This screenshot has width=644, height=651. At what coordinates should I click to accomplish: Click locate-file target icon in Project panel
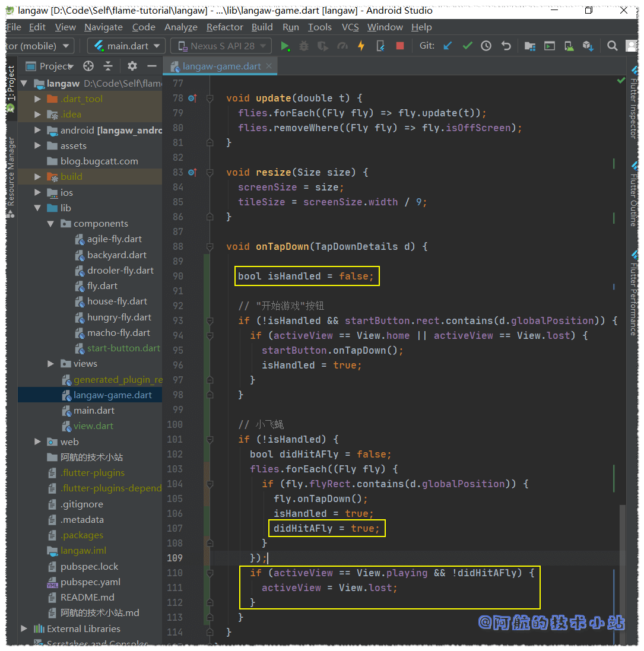click(x=88, y=66)
